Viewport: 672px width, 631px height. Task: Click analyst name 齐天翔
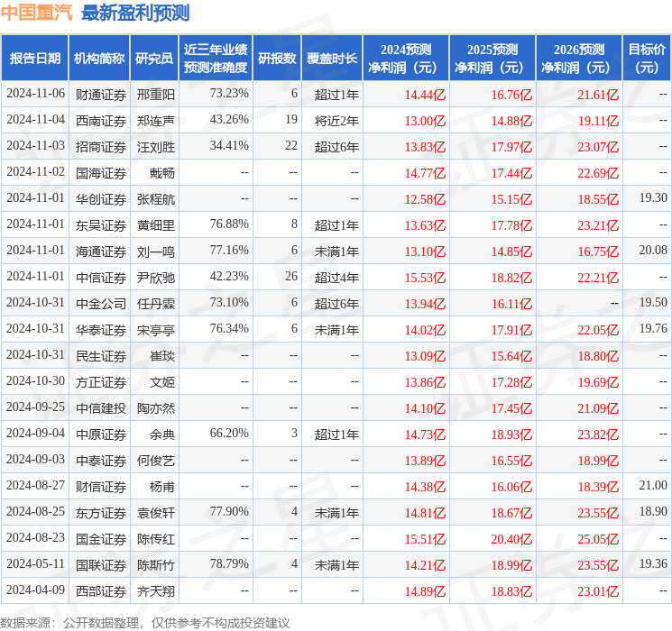pyautogui.click(x=155, y=590)
